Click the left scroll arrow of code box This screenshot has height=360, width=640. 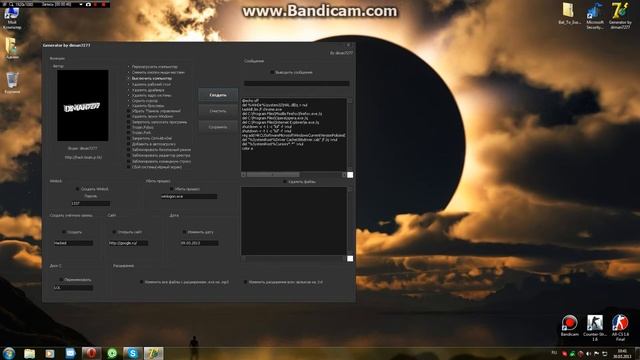244,175
